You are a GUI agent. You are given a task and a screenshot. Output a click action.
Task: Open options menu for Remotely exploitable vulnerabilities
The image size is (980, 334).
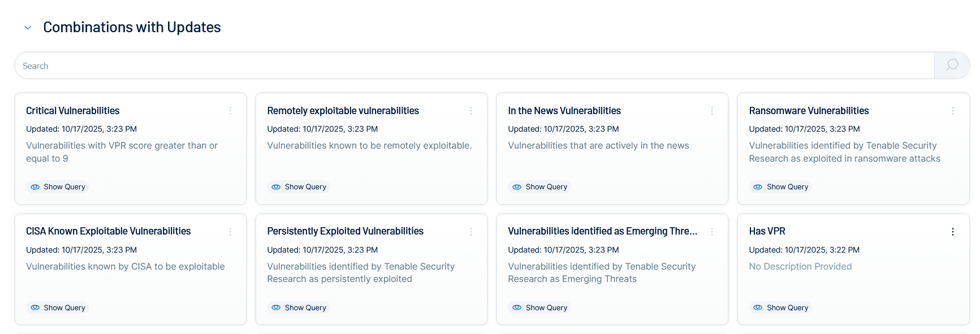[x=471, y=111]
